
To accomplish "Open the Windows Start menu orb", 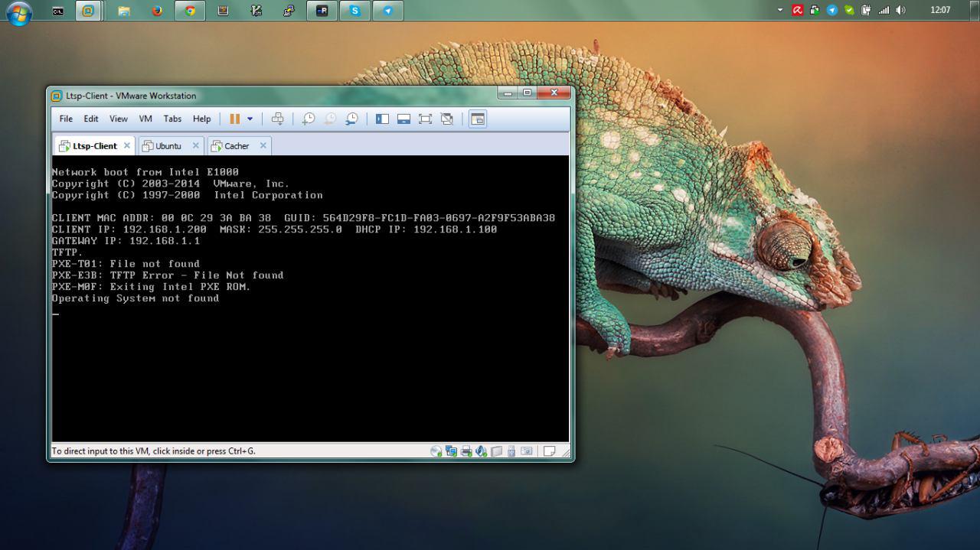I will pos(18,12).
